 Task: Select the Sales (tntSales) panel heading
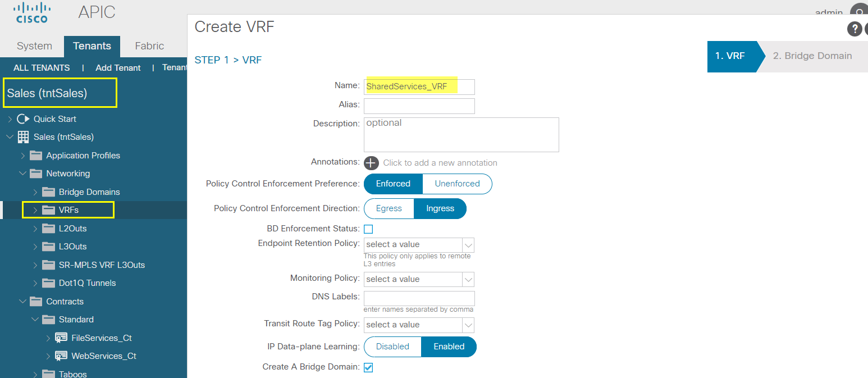pyautogui.click(x=47, y=93)
